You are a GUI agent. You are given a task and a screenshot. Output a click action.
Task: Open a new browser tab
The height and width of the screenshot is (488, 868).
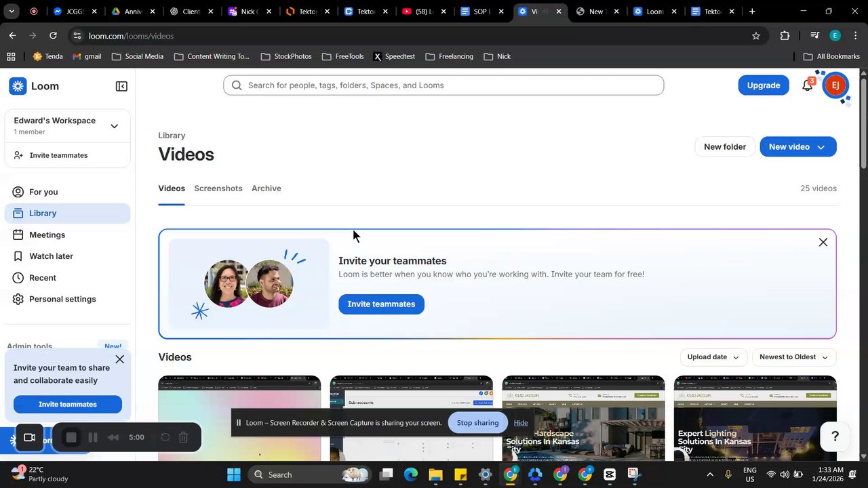752,12
